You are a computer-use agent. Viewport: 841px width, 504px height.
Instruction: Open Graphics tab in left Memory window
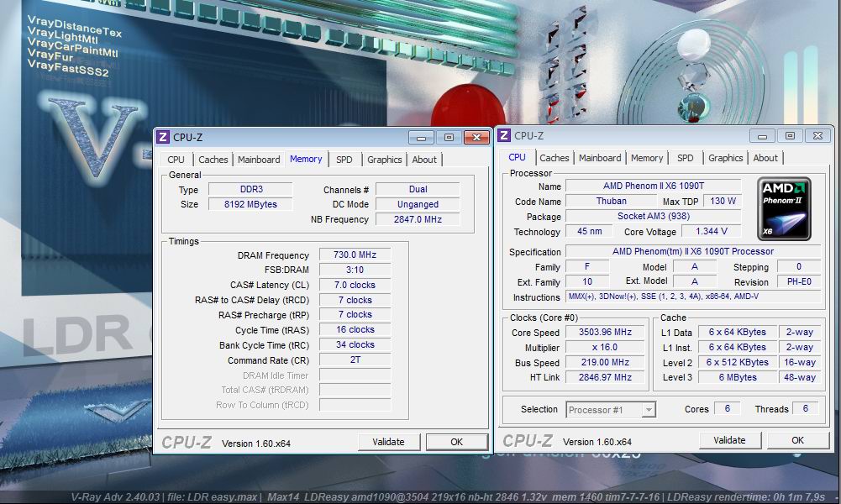click(385, 160)
